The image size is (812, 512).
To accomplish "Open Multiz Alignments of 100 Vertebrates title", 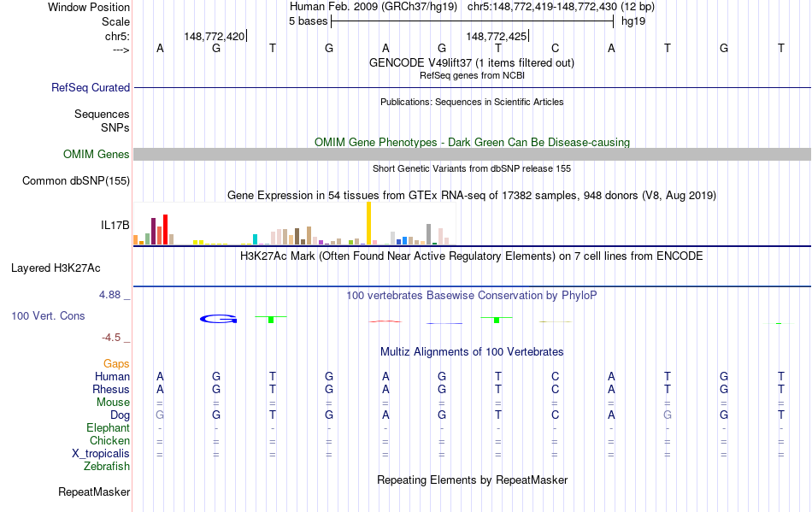I will 472,352.
